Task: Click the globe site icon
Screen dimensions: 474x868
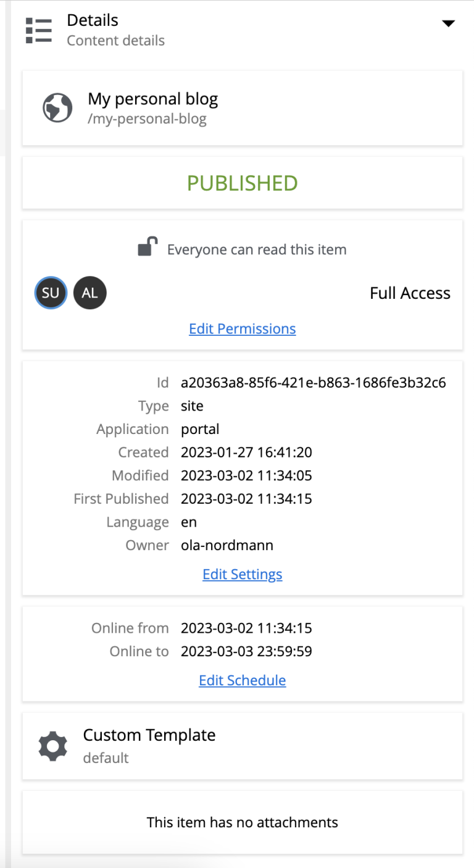Action: pyautogui.click(x=57, y=108)
